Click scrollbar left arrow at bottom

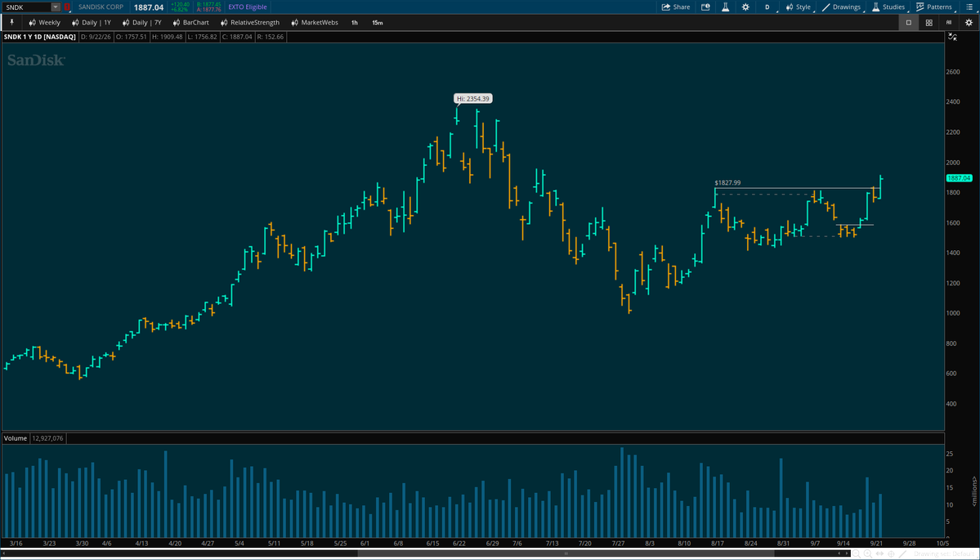[839, 553]
